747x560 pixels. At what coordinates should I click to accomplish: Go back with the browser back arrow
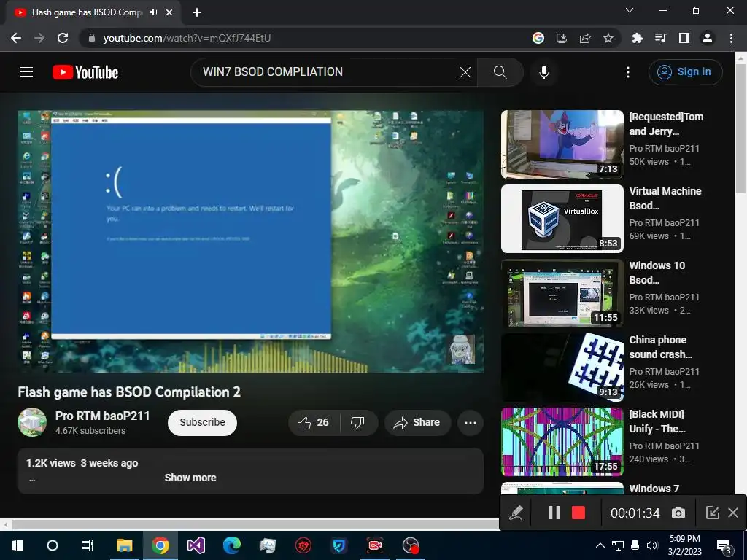(16, 38)
